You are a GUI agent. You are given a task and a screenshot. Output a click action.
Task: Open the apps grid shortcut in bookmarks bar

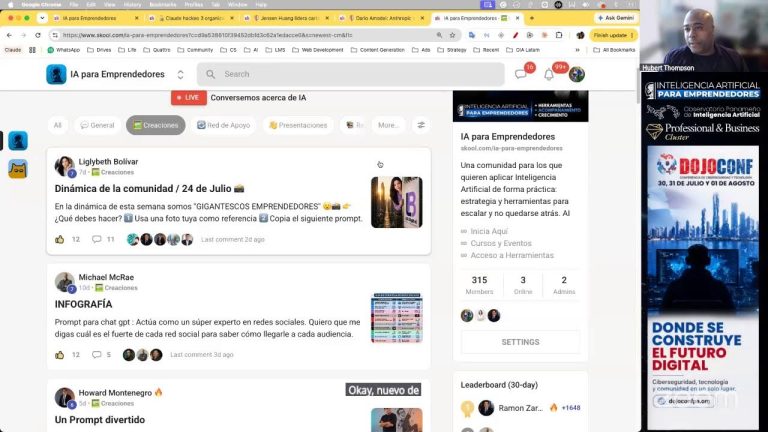pyautogui.click(x=32, y=50)
